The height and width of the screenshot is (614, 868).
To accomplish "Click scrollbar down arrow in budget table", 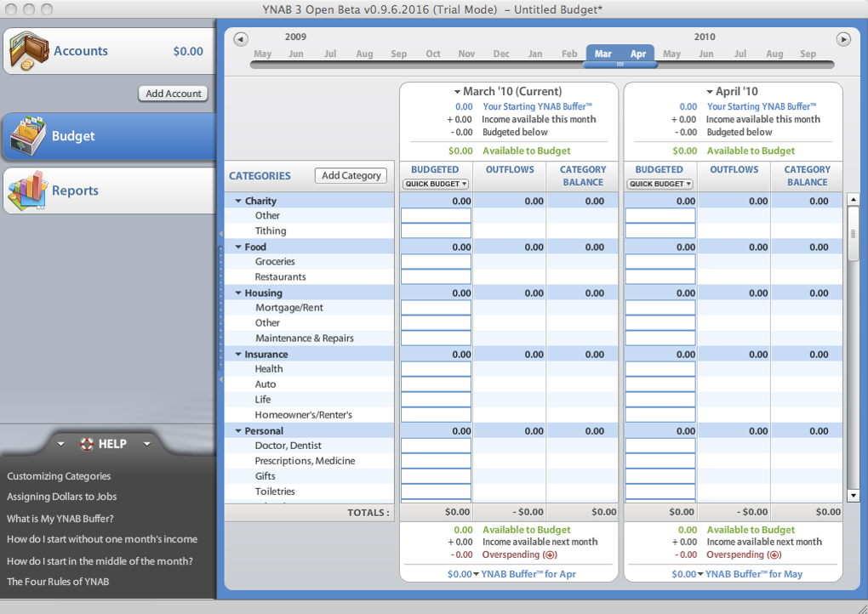I will point(853,496).
